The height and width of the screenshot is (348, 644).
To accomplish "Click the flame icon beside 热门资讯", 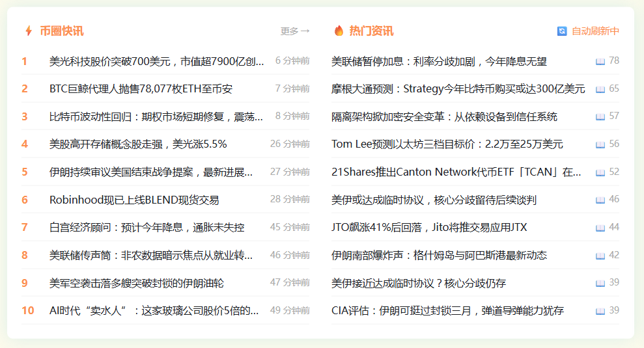I will tap(339, 31).
